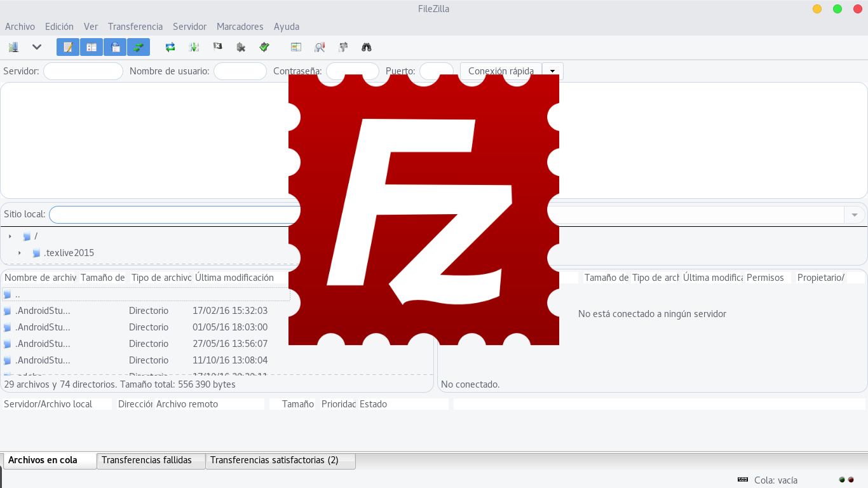Toggle the local directory tree display
The height and width of the screenshot is (488, 868).
pos(92,47)
